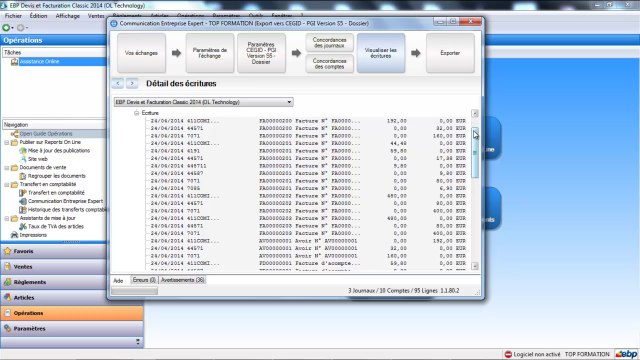Launch Transfert en comptabilité leaf item icon

(x=23, y=193)
